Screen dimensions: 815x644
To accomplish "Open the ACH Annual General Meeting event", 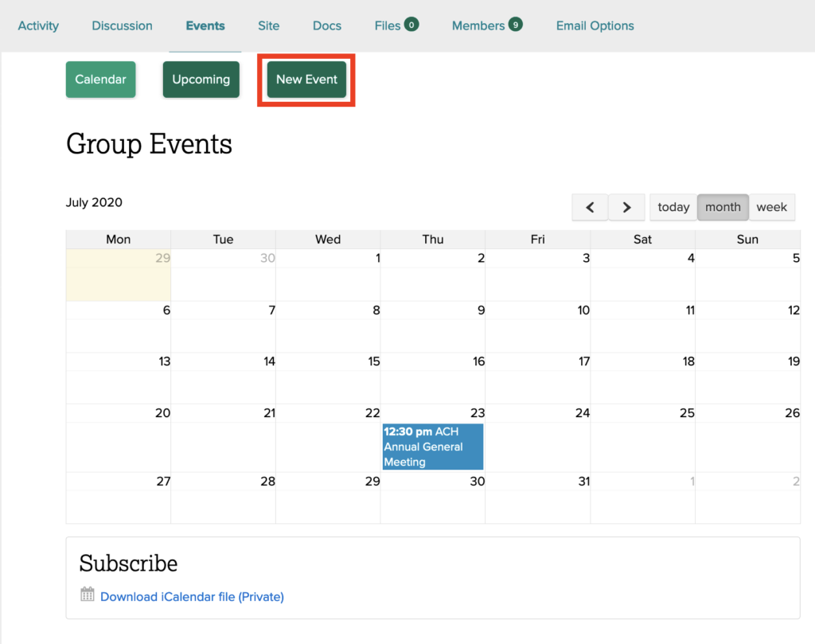I will (x=432, y=447).
